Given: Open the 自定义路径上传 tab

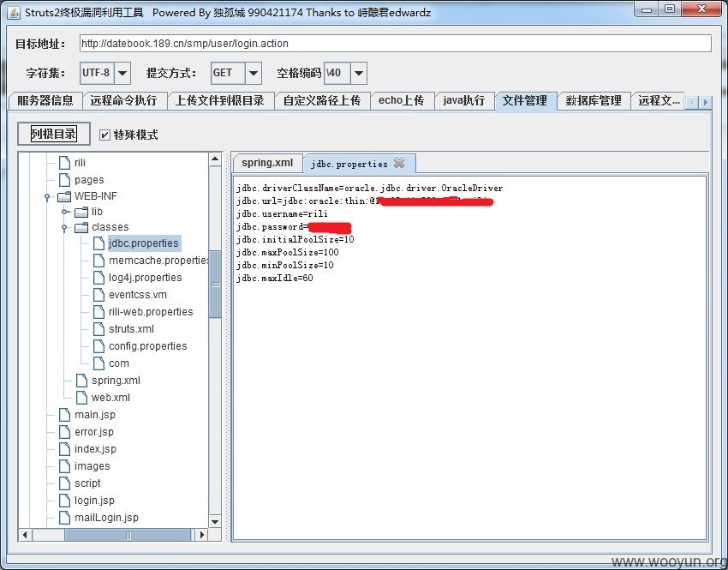Looking at the screenshot, I should (322, 101).
